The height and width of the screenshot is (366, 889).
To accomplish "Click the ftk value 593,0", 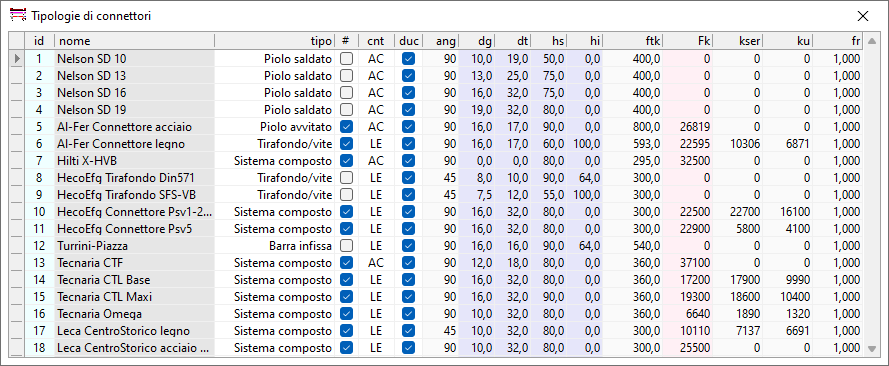I will pyautogui.click(x=633, y=143).
